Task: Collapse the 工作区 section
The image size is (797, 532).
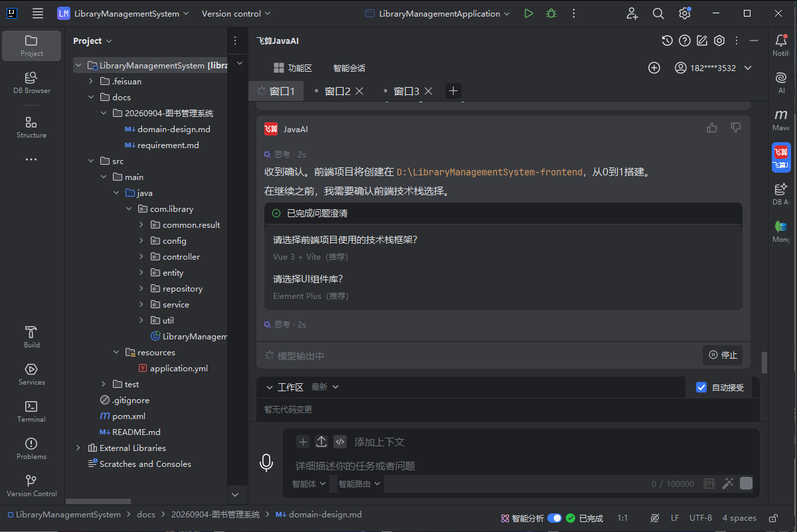Action: (270, 387)
